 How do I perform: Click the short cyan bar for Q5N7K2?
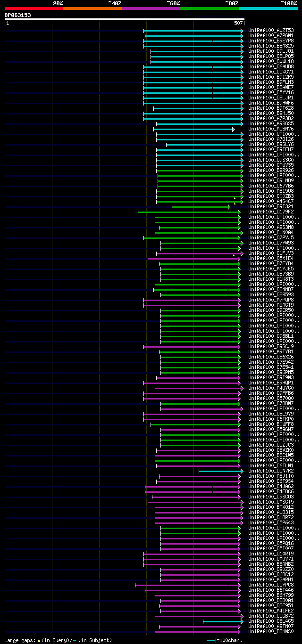pyautogui.click(x=221, y=471)
